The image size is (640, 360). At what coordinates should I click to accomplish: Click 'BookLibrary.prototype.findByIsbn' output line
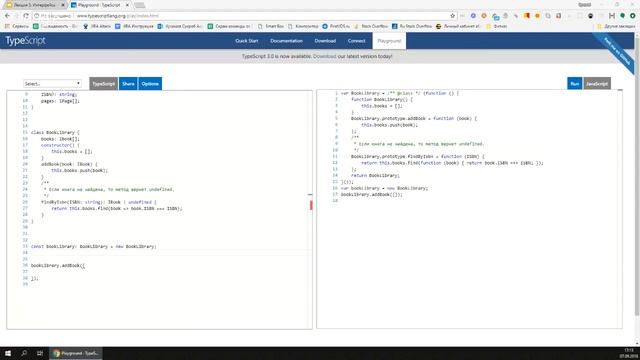click(x=418, y=156)
